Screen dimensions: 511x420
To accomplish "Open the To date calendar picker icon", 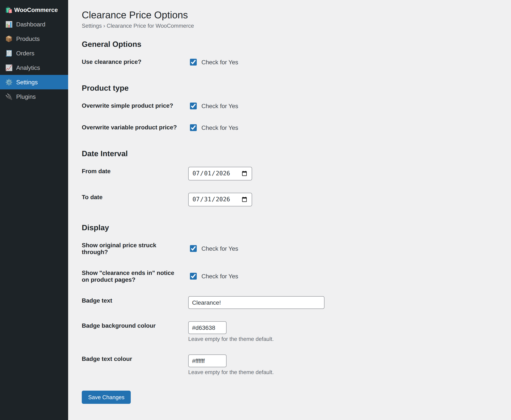I will [x=244, y=199].
